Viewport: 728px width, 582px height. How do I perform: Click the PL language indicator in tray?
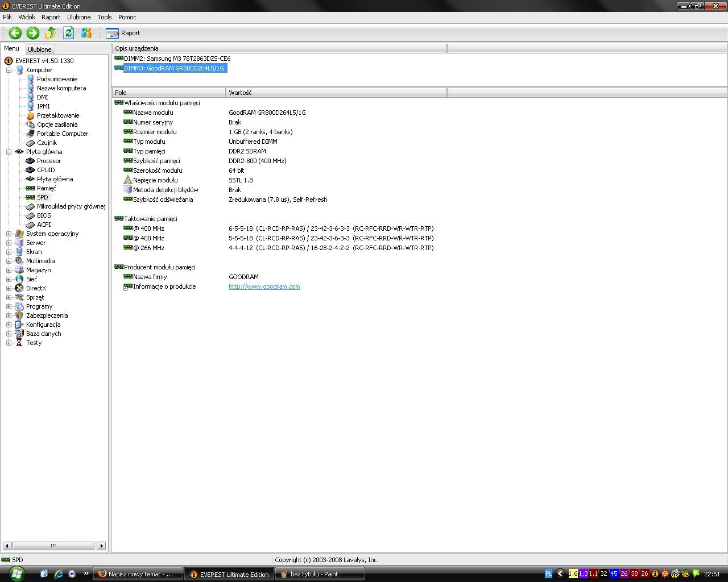tap(548, 574)
